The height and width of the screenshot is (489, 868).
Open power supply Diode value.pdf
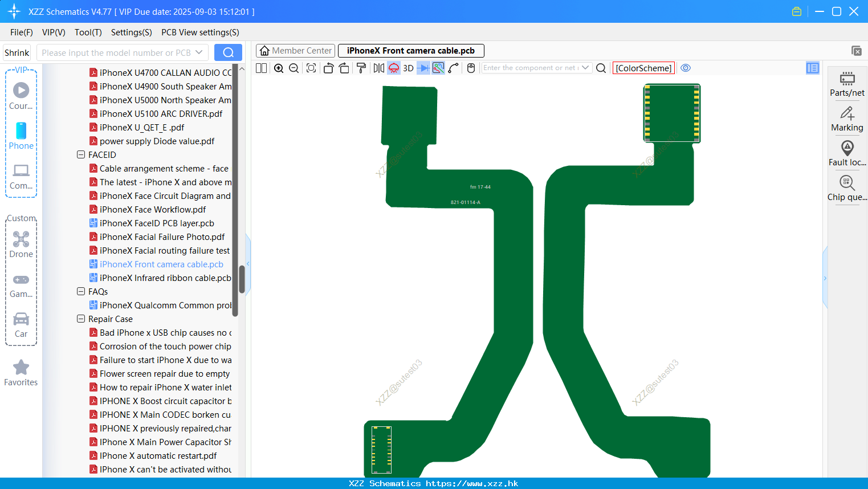click(x=157, y=141)
